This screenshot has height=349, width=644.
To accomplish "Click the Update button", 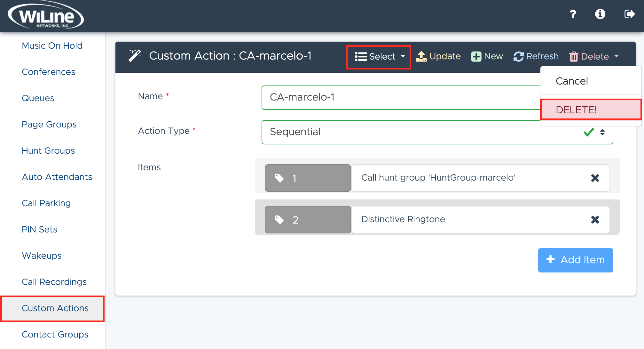I will (x=438, y=56).
